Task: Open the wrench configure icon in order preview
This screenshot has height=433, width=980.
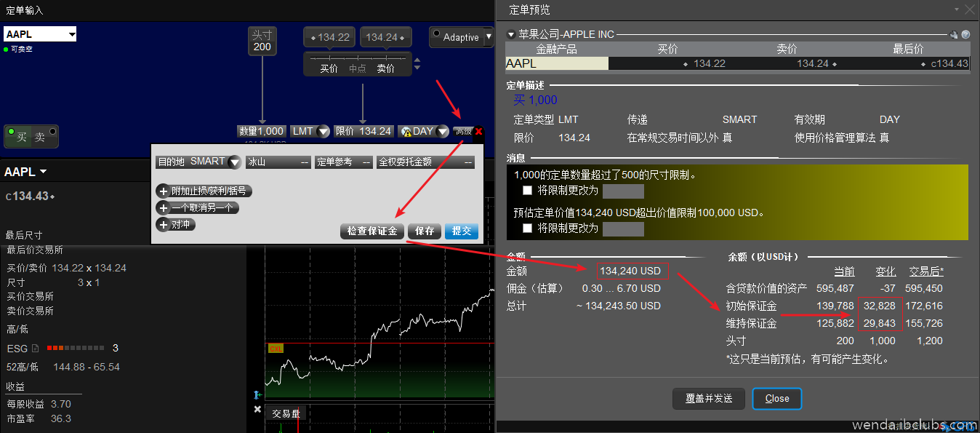Action: click(x=954, y=34)
